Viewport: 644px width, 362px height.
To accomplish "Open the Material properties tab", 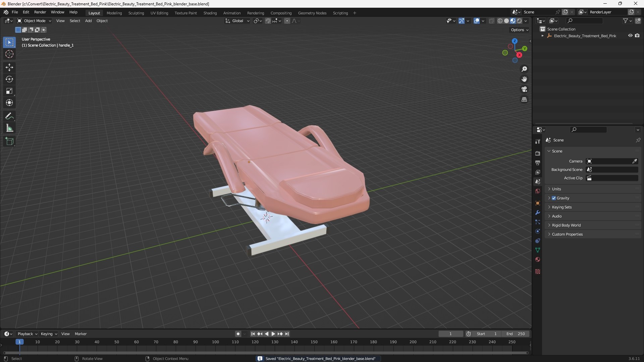I will tap(538, 259).
